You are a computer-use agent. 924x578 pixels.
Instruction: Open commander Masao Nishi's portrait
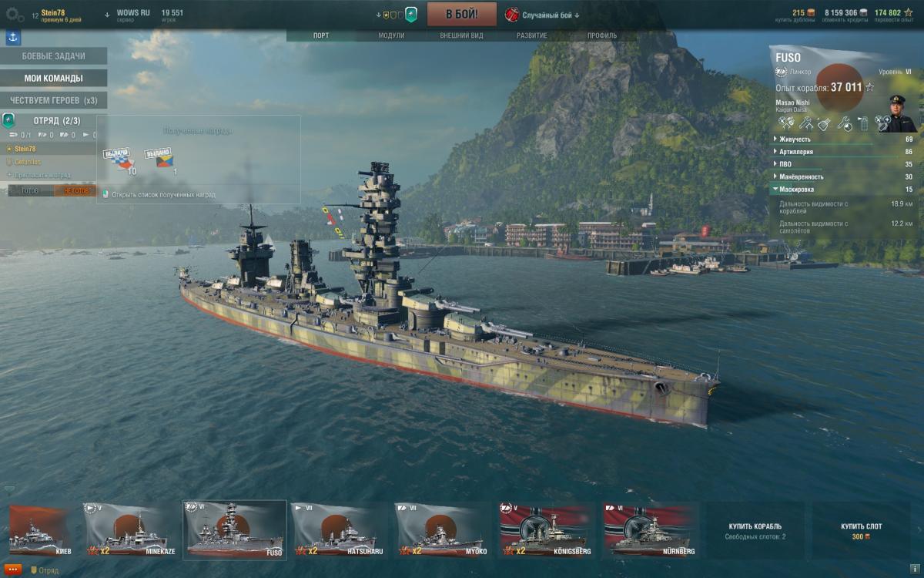pos(897,113)
